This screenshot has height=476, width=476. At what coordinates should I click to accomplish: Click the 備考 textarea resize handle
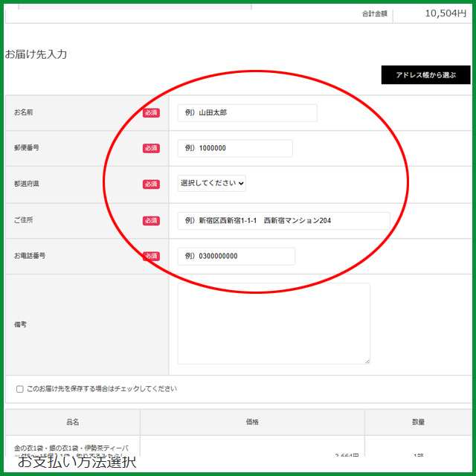point(367,361)
